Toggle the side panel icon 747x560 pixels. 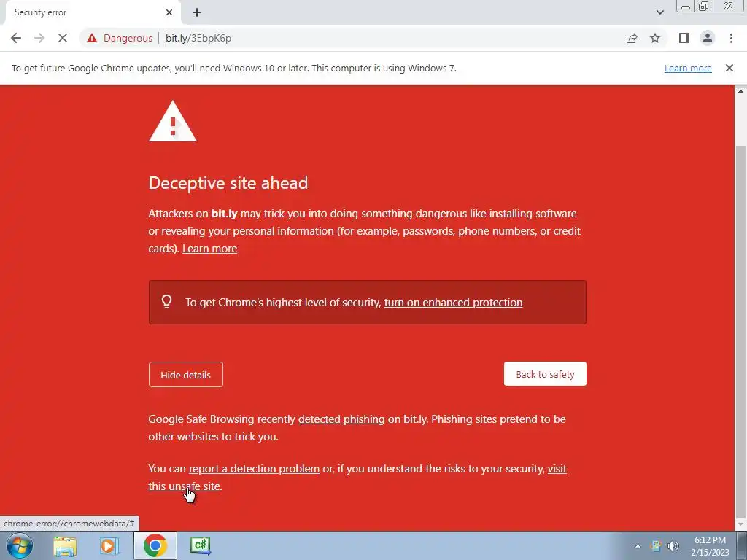point(684,38)
